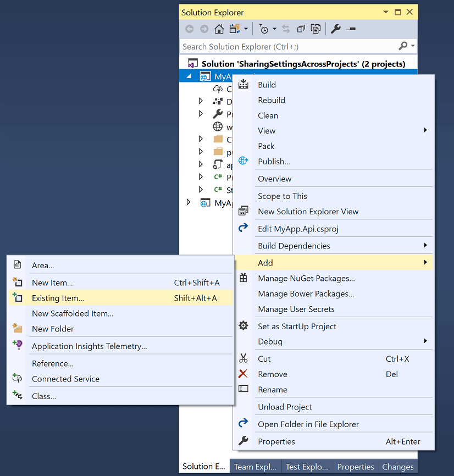
Task: Click the NuGet packages gift icon
Action: click(243, 278)
